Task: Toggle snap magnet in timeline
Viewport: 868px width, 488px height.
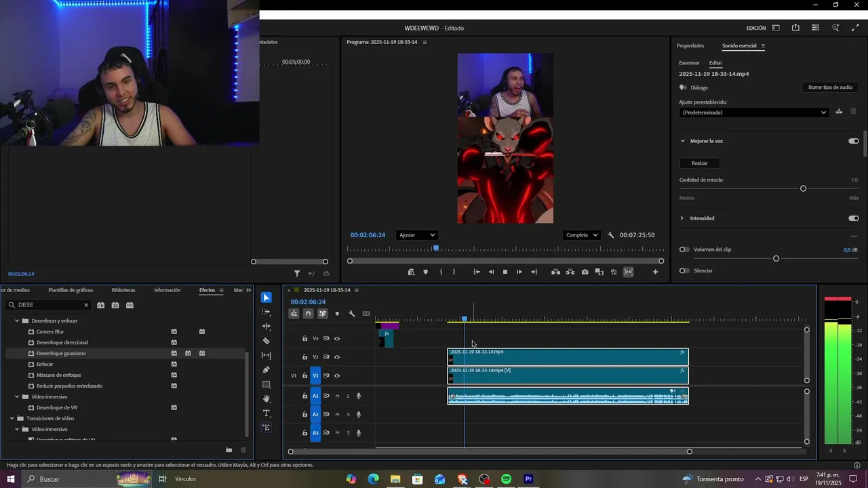Action: coord(308,314)
